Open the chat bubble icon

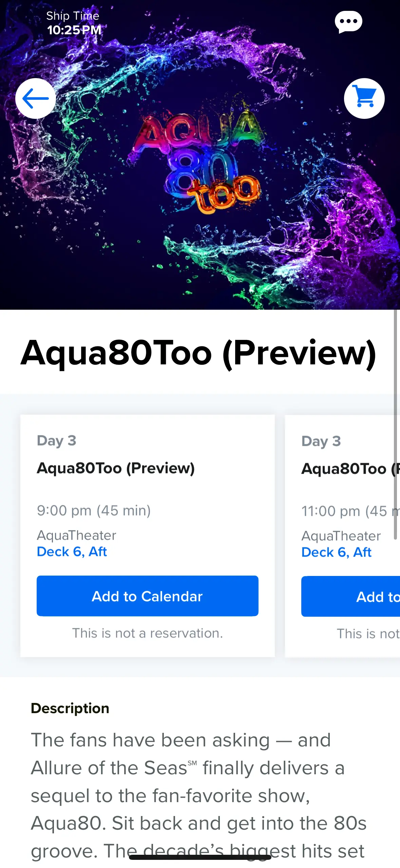coord(348,22)
